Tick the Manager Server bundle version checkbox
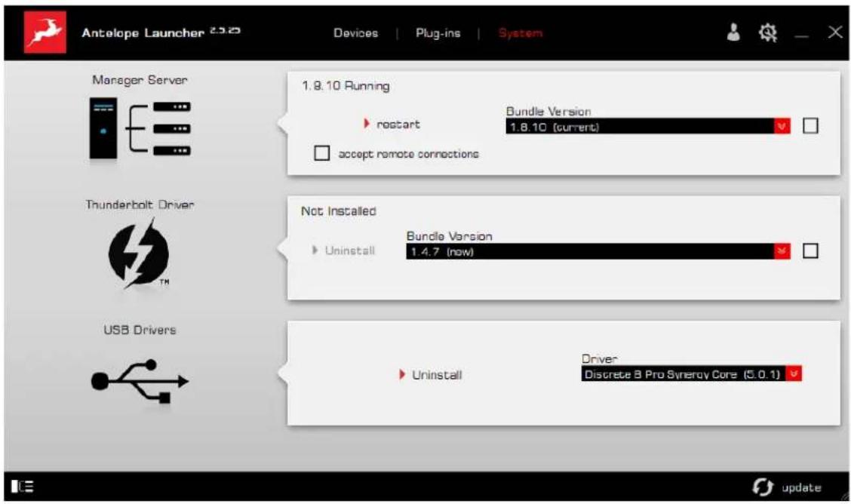This screenshot has width=851, height=504. click(810, 126)
